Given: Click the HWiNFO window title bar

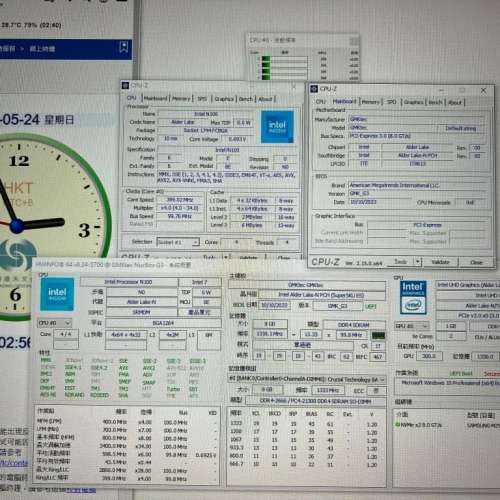Looking at the screenshot, I should coord(213,265).
